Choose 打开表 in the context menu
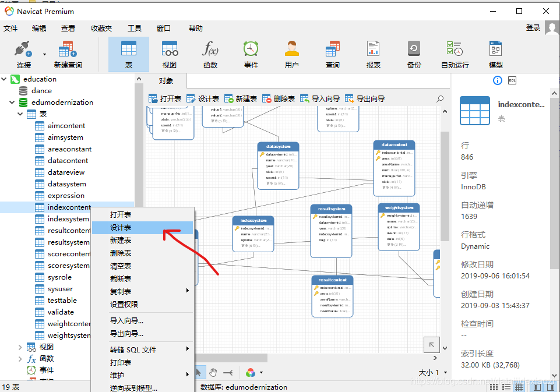 [x=143, y=214]
